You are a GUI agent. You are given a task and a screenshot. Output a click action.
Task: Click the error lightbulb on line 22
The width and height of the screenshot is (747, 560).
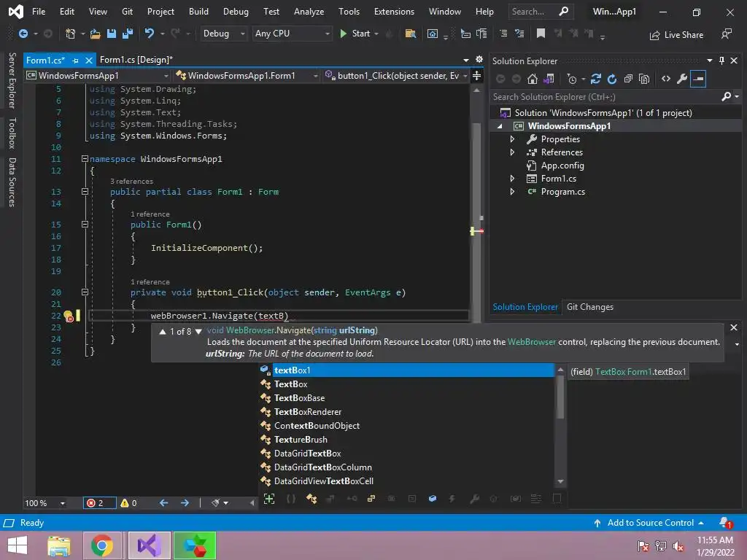68,316
